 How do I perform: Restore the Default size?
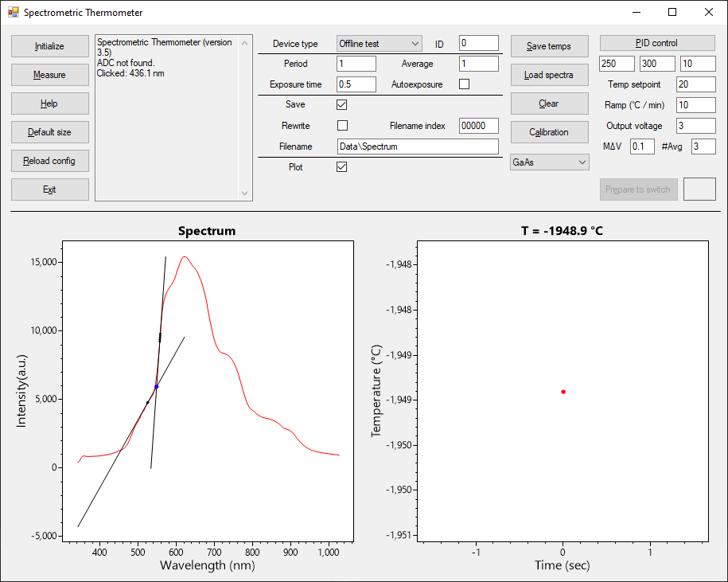(49, 131)
